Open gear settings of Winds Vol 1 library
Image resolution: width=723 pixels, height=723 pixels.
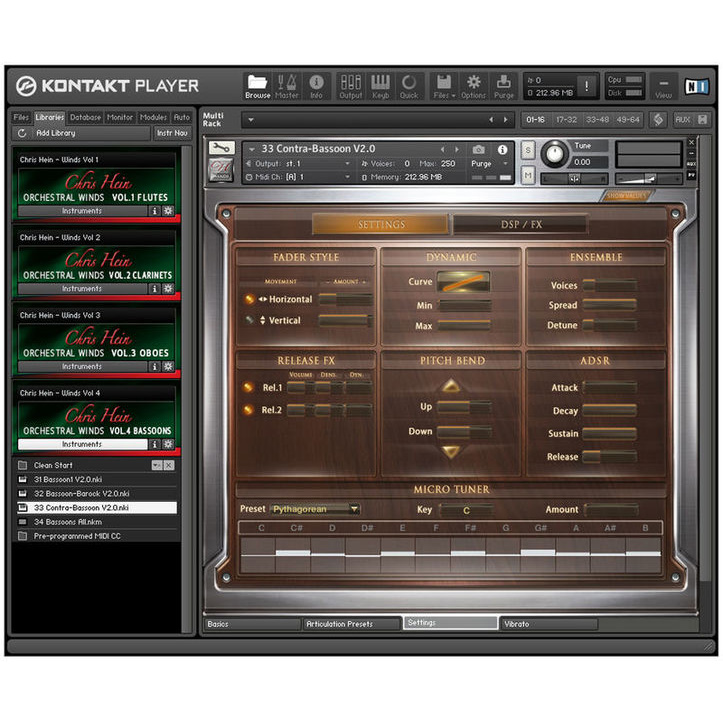click(x=168, y=211)
